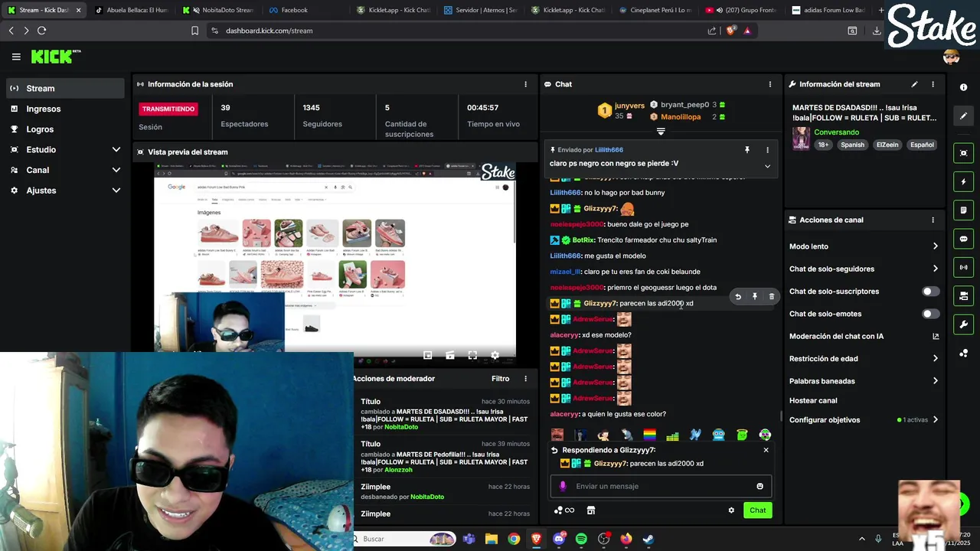Open the shop icon below chat input
980x551 pixels.
point(590,510)
